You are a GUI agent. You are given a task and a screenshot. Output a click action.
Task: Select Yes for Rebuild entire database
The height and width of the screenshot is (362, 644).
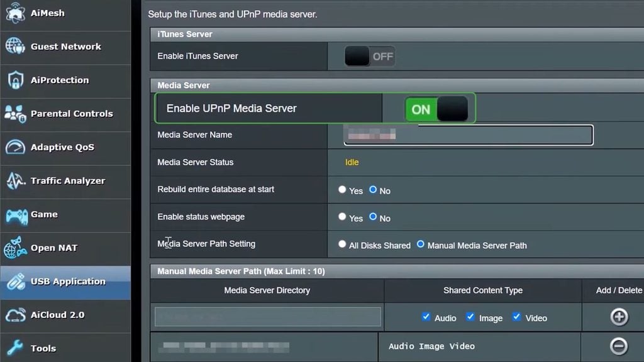pos(342,189)
